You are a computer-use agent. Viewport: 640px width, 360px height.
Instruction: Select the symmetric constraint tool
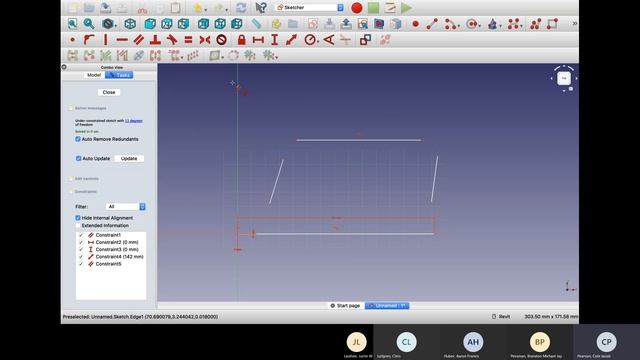(x=205, y=40)
